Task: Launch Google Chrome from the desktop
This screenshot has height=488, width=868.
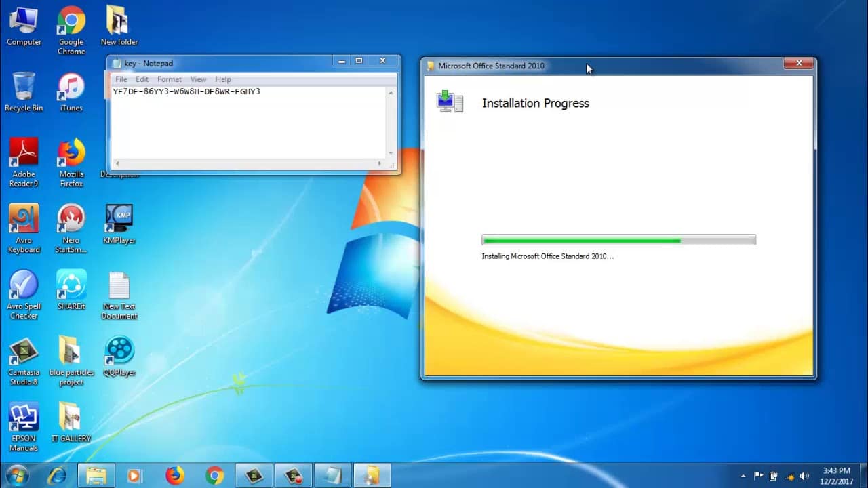Action: click(x=71, y=30)
